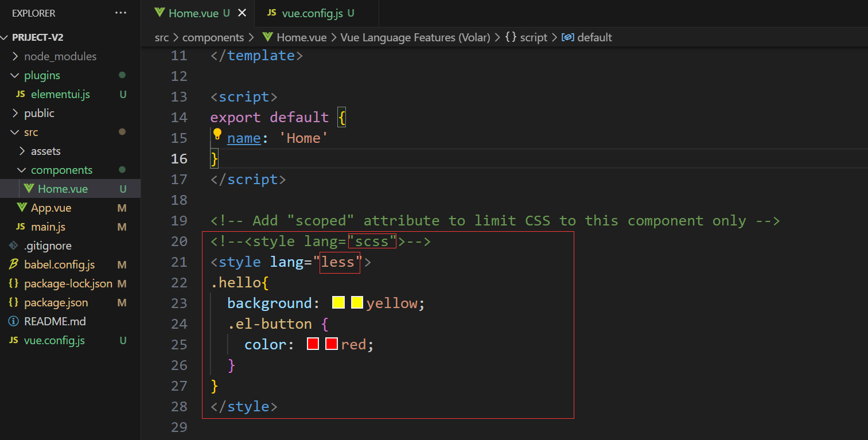Click the components breadcrumb segment

pyautogui.click(x=213, y=37)
